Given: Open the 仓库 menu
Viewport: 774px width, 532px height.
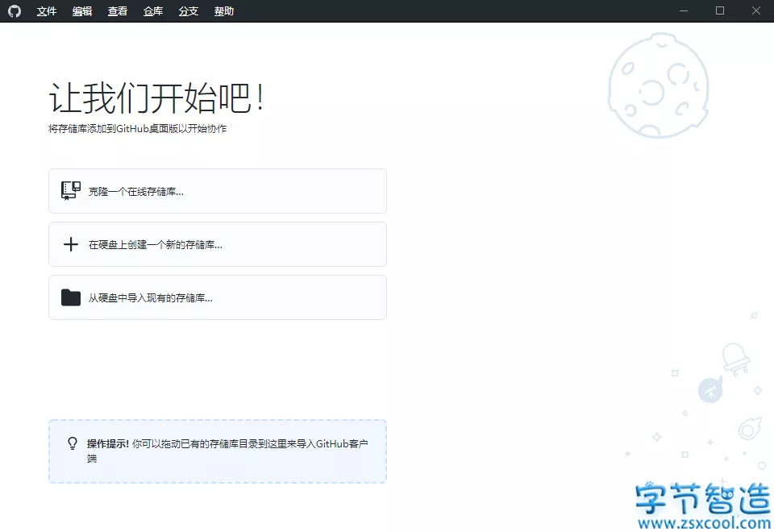Looking at the screenshot, I should click(x=153, y=10).
